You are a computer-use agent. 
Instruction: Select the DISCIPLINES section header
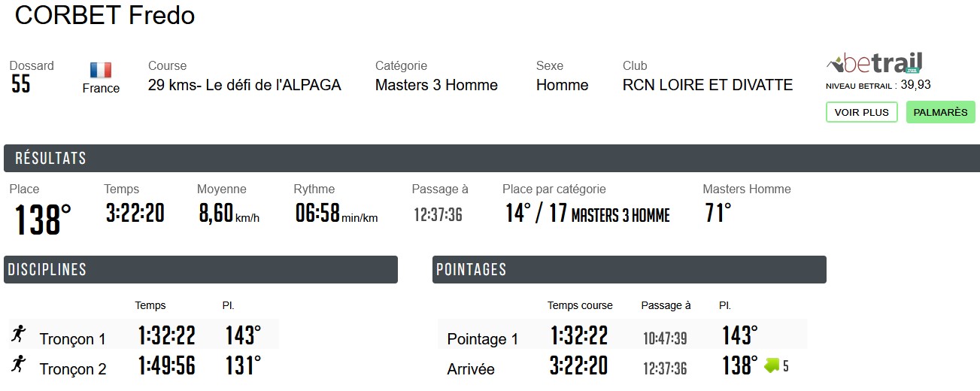(x=200, y=270)
